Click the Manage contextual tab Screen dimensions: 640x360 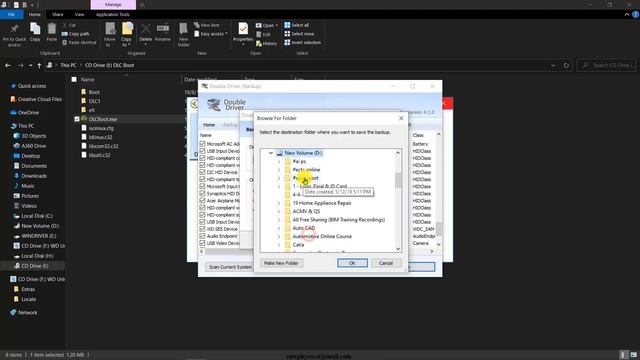tap(113, 4)
